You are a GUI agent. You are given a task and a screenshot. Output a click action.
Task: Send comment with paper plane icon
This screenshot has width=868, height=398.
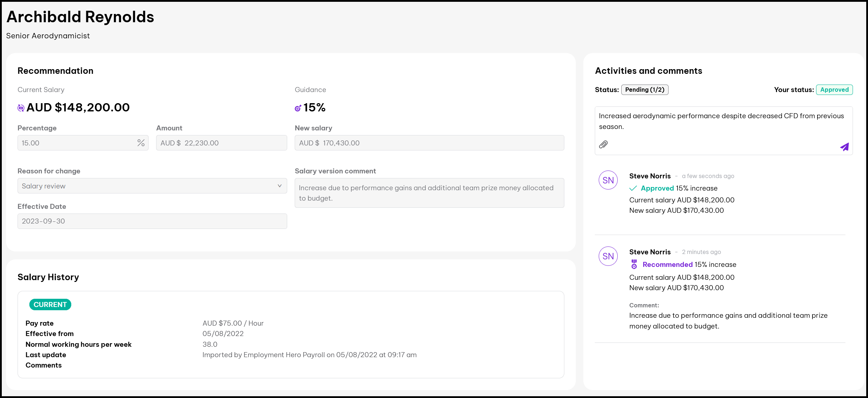pos(844,147)
